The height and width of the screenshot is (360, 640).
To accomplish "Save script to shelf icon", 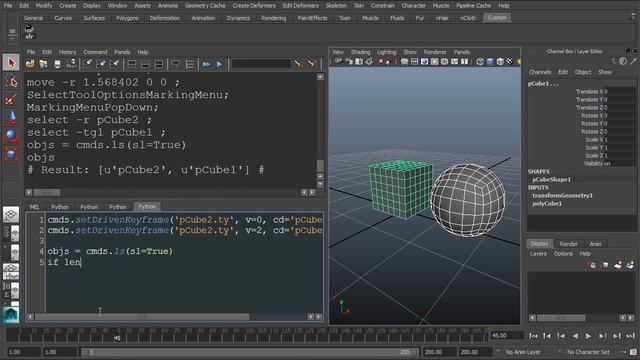I will point(71,64).
